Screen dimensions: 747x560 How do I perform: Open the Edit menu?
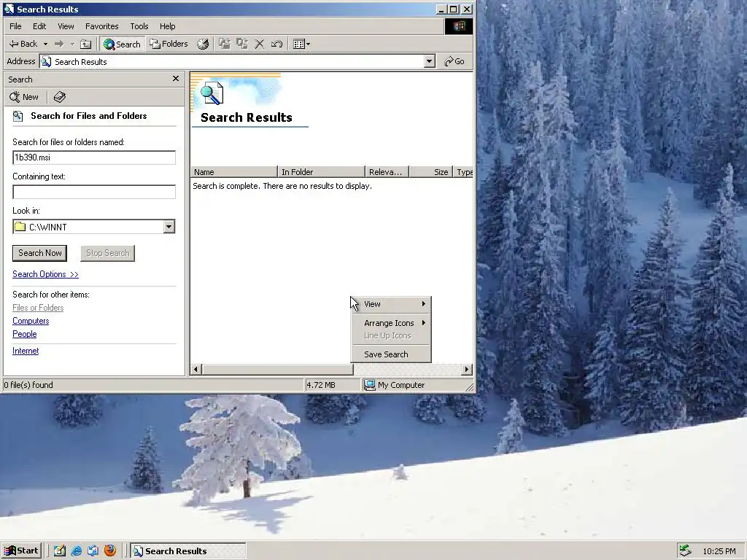(39, 26)
